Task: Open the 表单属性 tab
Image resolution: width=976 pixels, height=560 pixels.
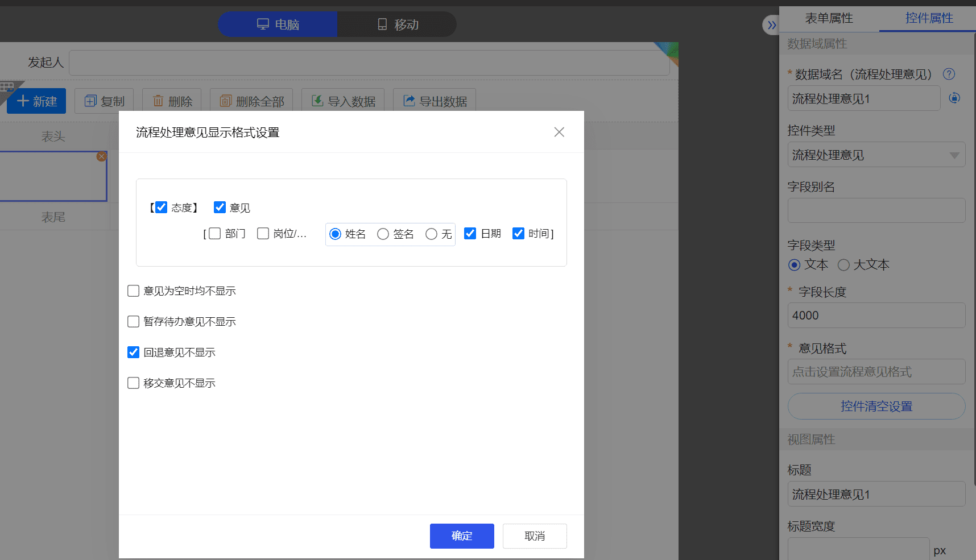Action: [829, 18]
